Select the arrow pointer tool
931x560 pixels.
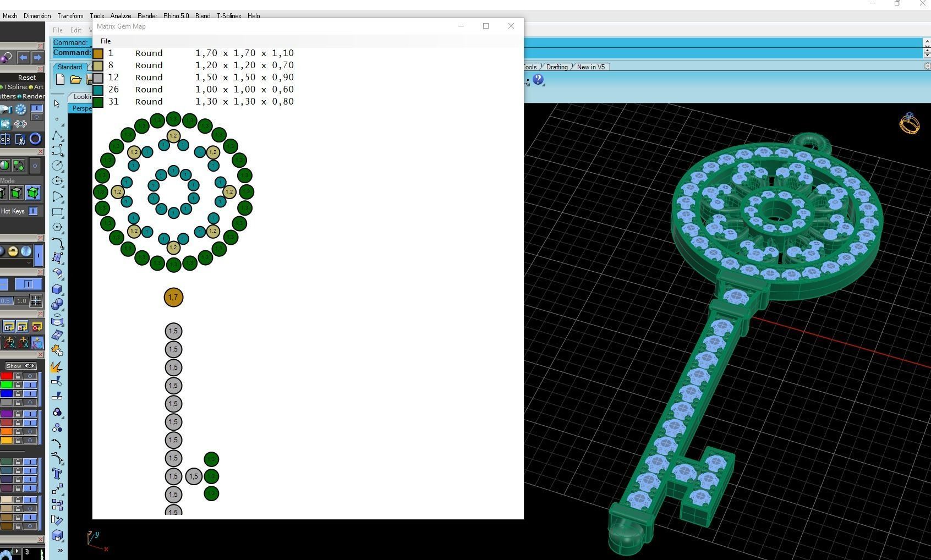[57, 103]
